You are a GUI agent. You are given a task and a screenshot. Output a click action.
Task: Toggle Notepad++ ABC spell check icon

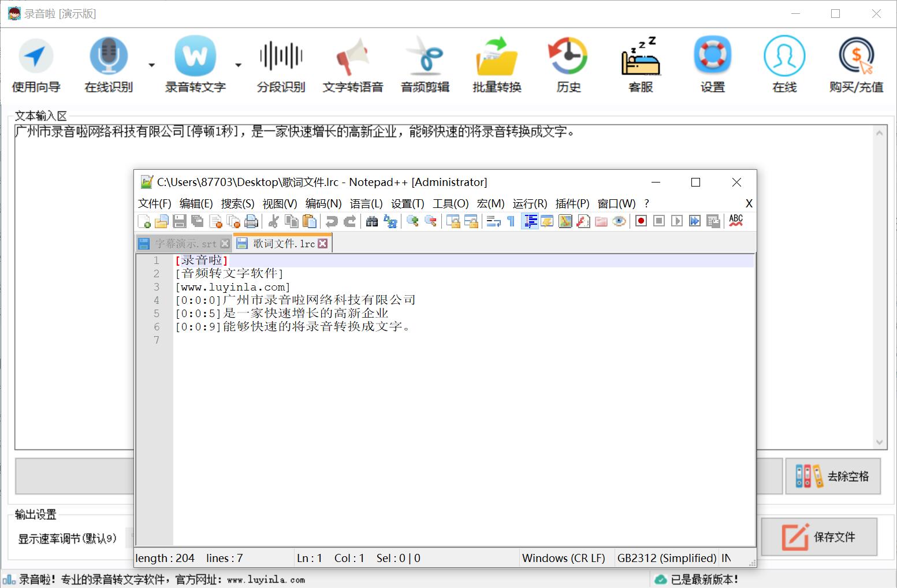tap(736, 221)
